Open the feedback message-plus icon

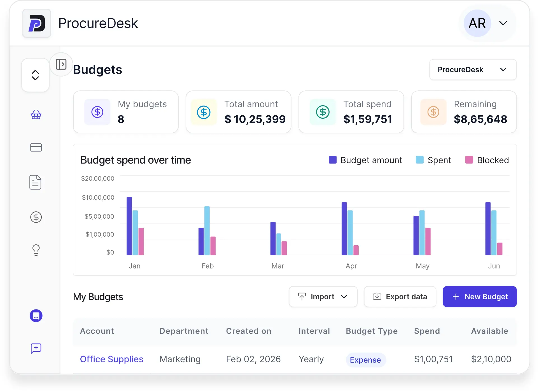(x=36, y=349)
